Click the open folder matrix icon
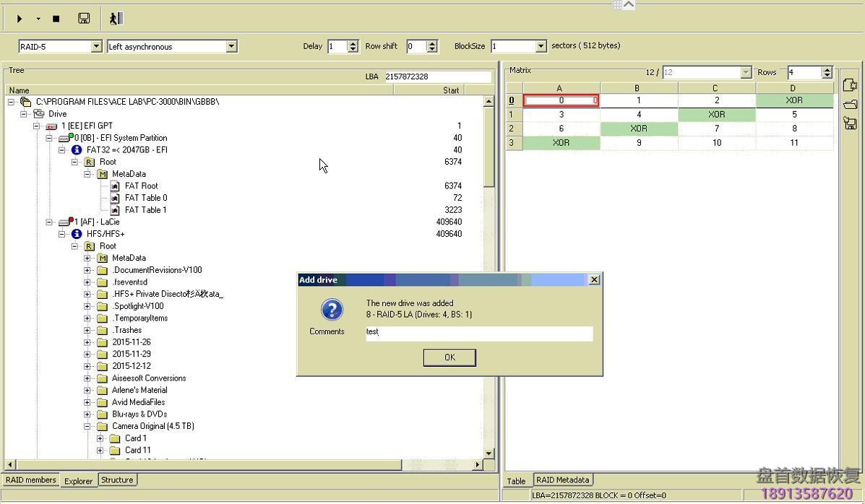Image resolution: width=865 pixels, height=504 pixels. pos(850,105)
